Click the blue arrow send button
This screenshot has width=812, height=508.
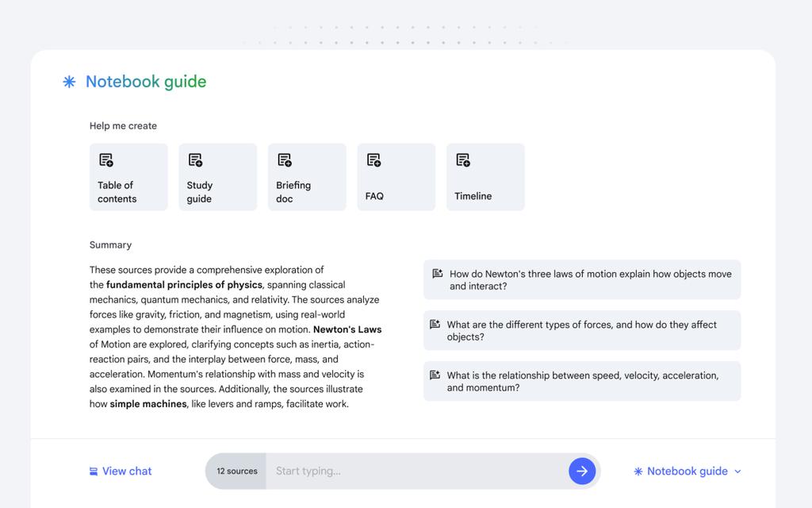pos(582,471)
